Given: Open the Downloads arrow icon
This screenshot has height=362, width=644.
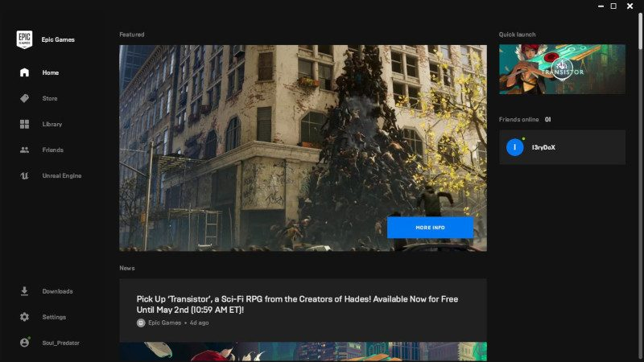Looking at the screenshot, I should (25, 291).
